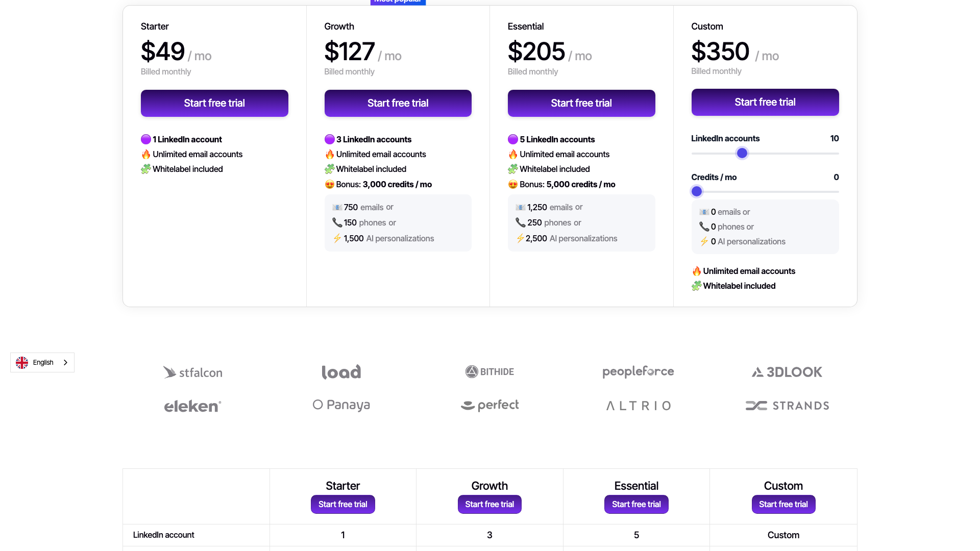The height and width of the screenshot is (551, 980).
Task: Click the Credits per month slider handle
Action: pos(696,191)
